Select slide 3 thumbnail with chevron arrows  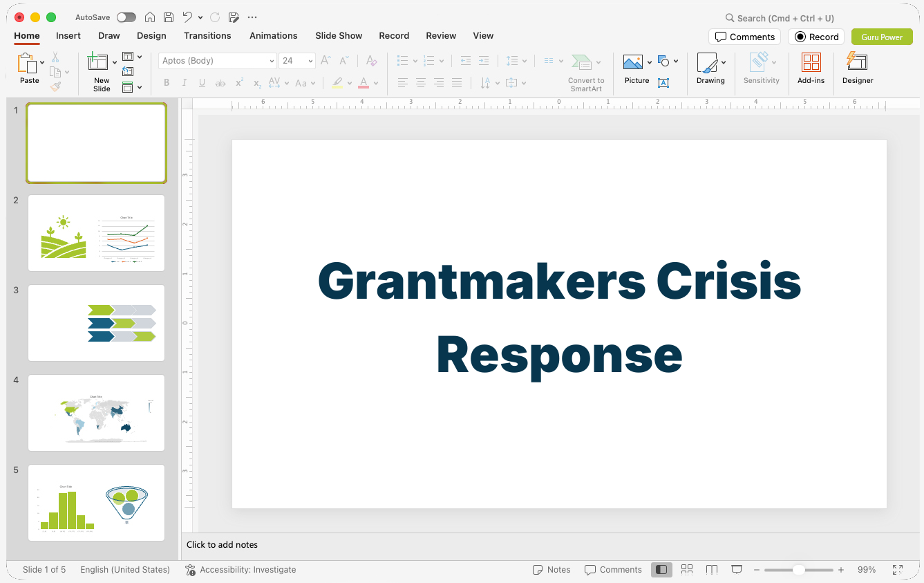coord(97,323)
